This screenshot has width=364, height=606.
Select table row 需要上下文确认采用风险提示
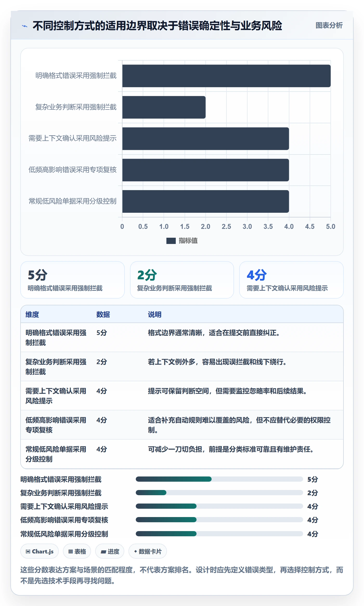coord(182,396)
